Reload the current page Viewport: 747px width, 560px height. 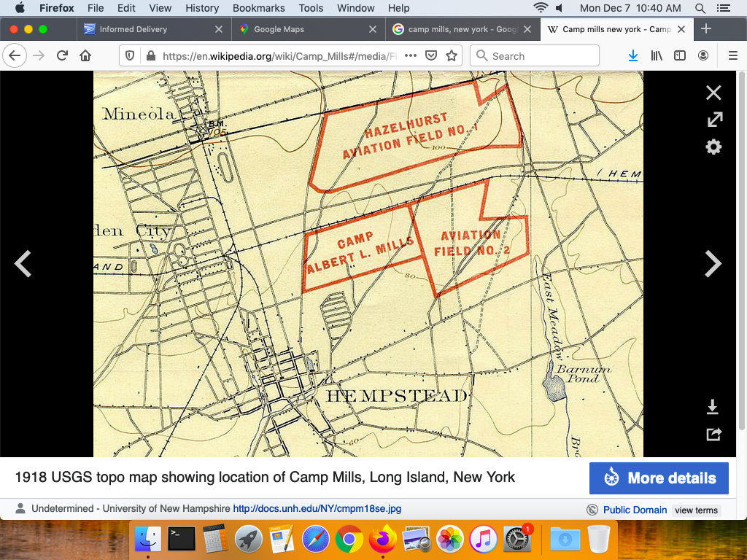[62, 55]
